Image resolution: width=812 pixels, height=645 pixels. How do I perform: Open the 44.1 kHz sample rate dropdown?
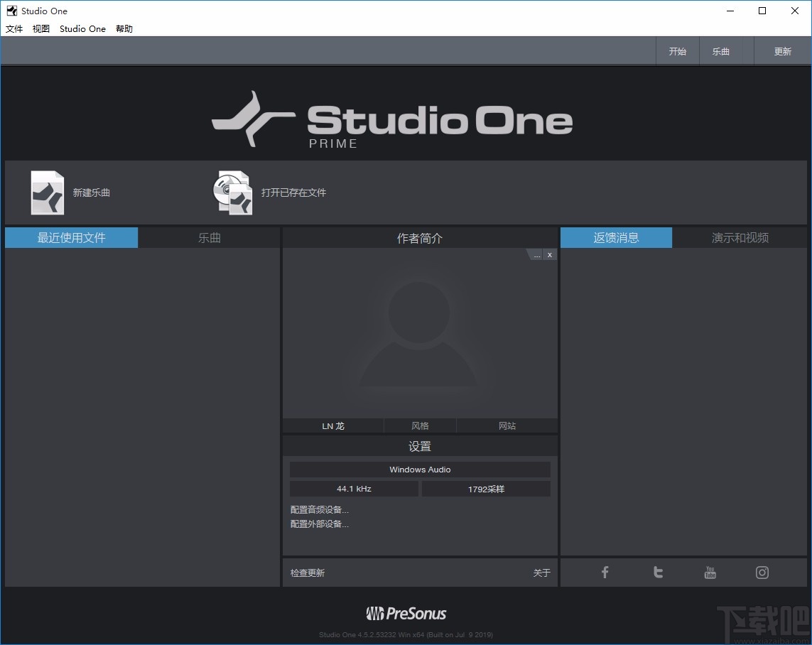point(354,489)
